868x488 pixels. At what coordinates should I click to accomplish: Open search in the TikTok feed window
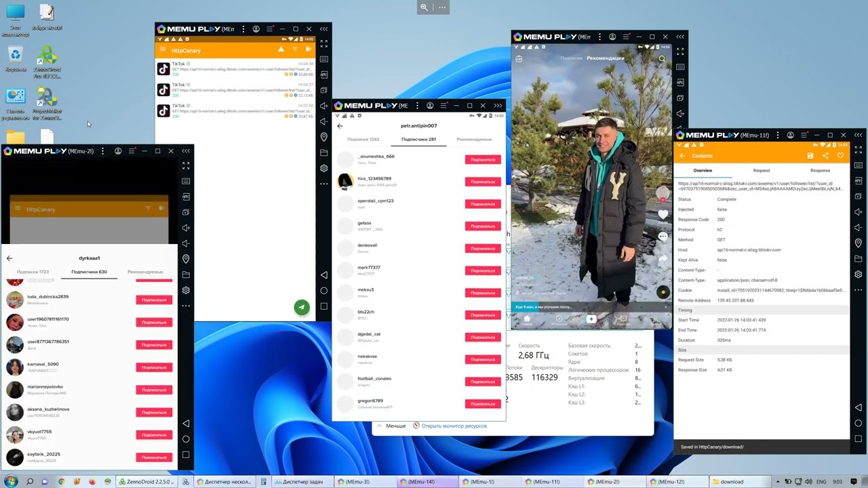[x=662, y=58]
